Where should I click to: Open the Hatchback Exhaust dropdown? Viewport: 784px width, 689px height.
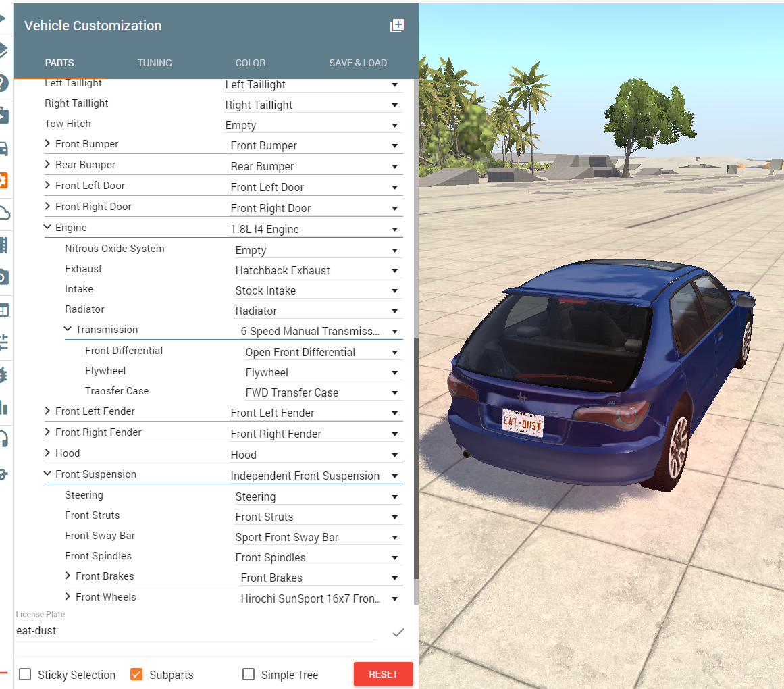[318, 270]
